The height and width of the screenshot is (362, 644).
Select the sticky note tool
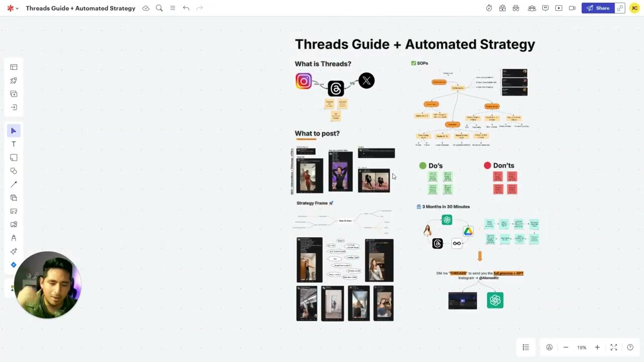point(14,157)
